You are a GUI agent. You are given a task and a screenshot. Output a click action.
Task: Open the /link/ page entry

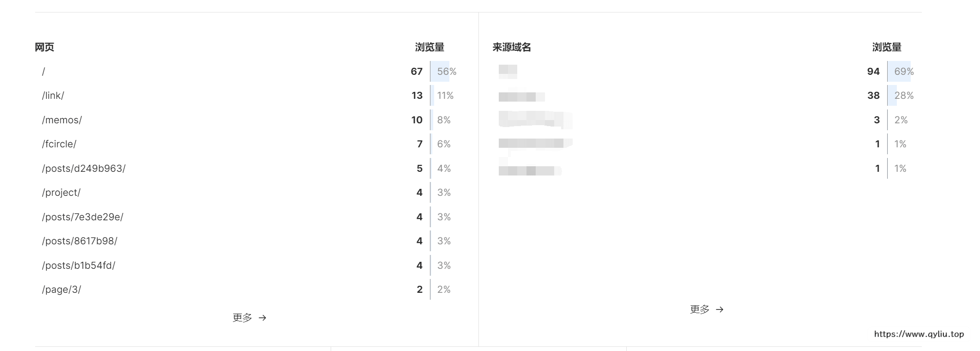pos(53,96)
